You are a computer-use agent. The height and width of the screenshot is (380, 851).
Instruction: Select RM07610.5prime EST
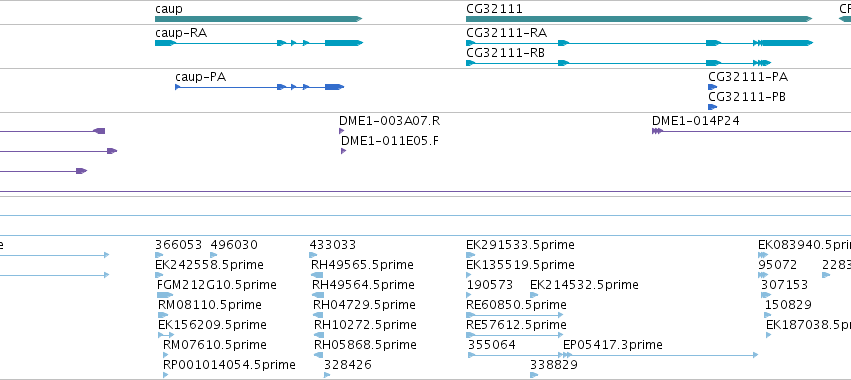[215, 345]
